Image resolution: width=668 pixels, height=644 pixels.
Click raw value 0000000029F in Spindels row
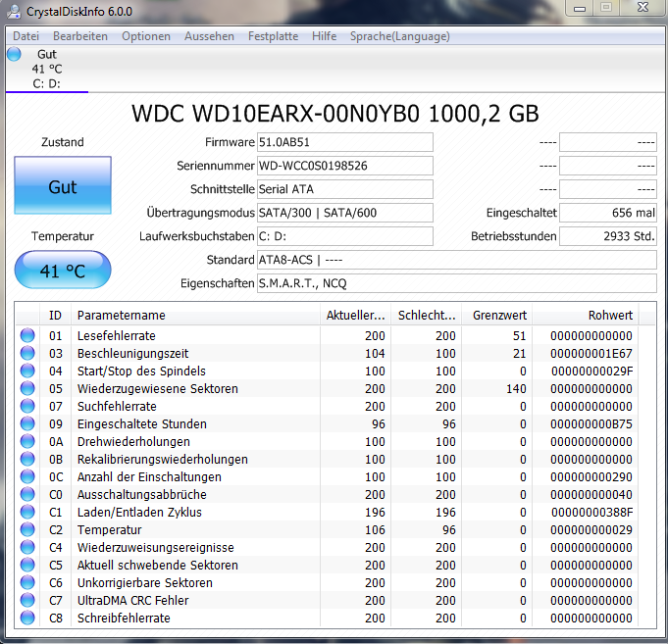pyautogui.click(x=592, y=372)
